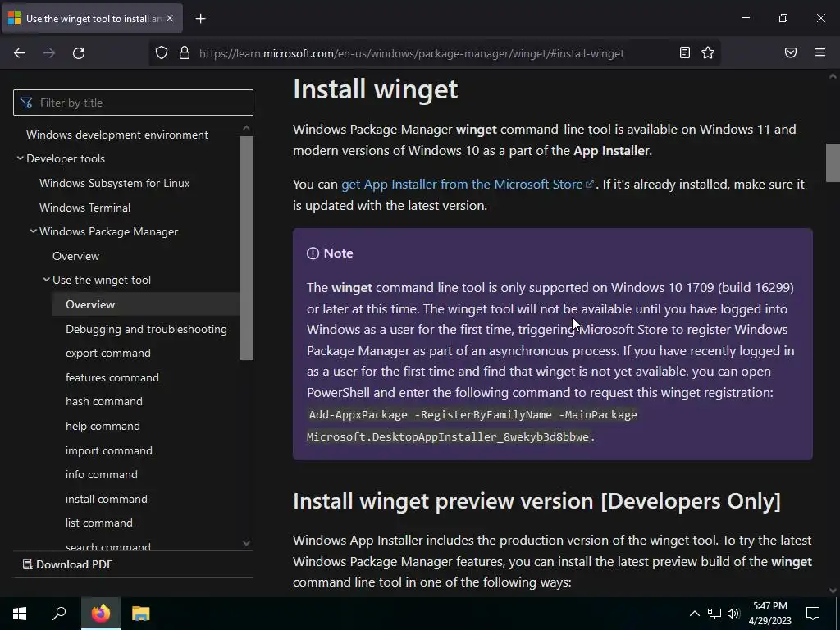This screenshot has width=840, height=630.
Task: Click the sidebar scrollbar up arrow
Action: (246, 128)
